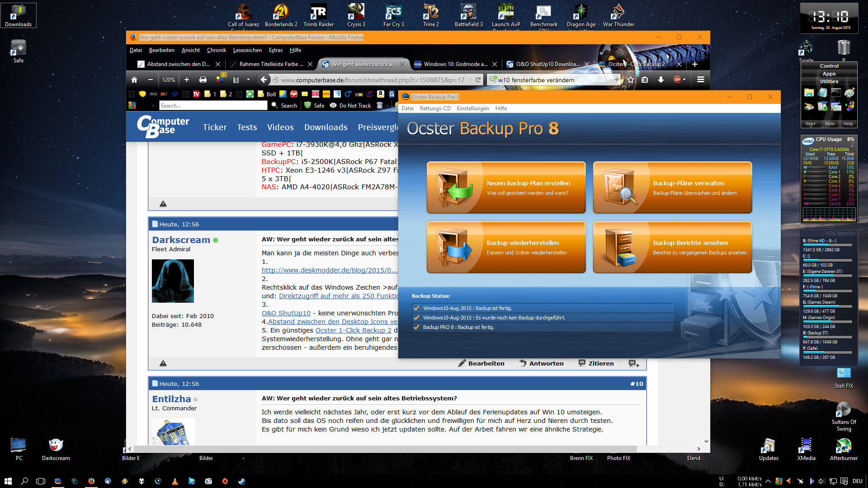Click the O&O ShutUp10 link
Image resolution: width=868 pixels, height=488 pixels.
pos(286,313)
